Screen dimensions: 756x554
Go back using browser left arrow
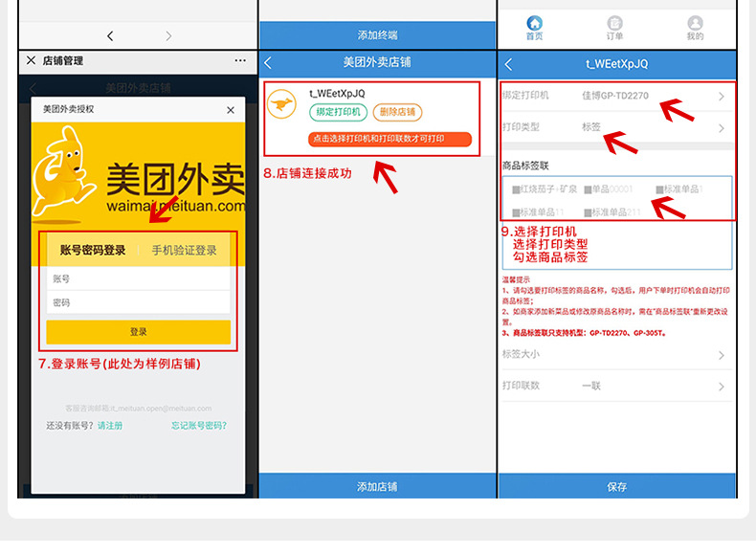(110, 35)
